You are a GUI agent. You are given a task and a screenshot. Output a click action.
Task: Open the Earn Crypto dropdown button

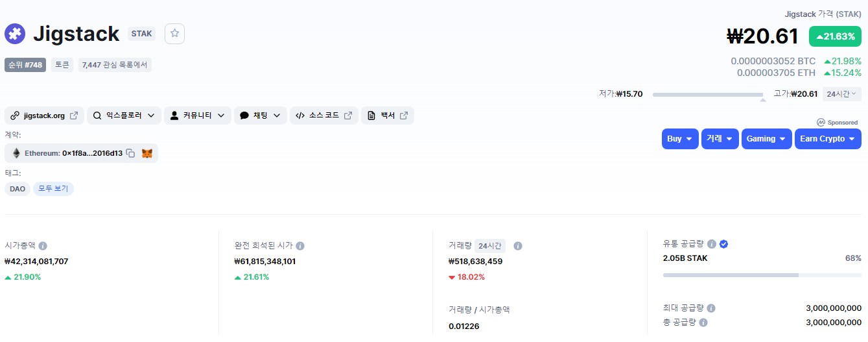(828, 139)
